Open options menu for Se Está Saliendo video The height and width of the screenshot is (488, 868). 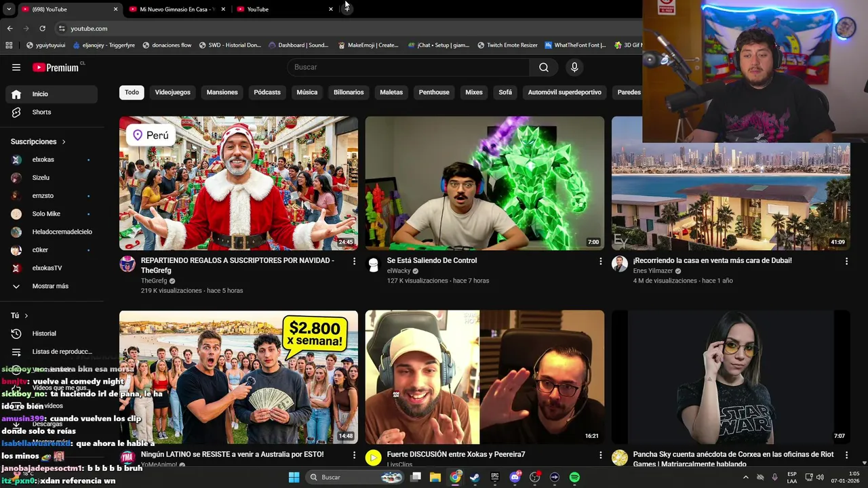click(600, 261)
